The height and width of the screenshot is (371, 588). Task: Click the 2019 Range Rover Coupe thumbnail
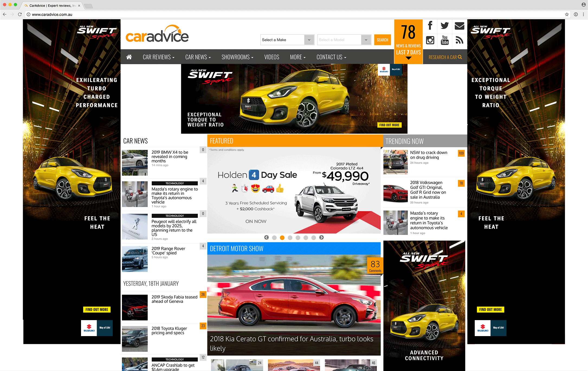[x=135, y=259]
